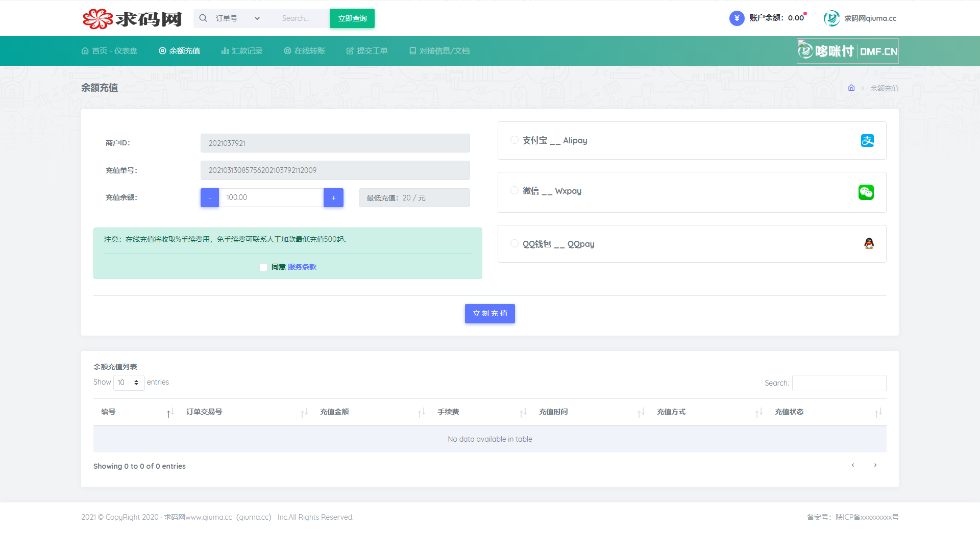Click the breadcrumb home icon
980x533 pixels.
pyautogui.click(x=851, y=88)
